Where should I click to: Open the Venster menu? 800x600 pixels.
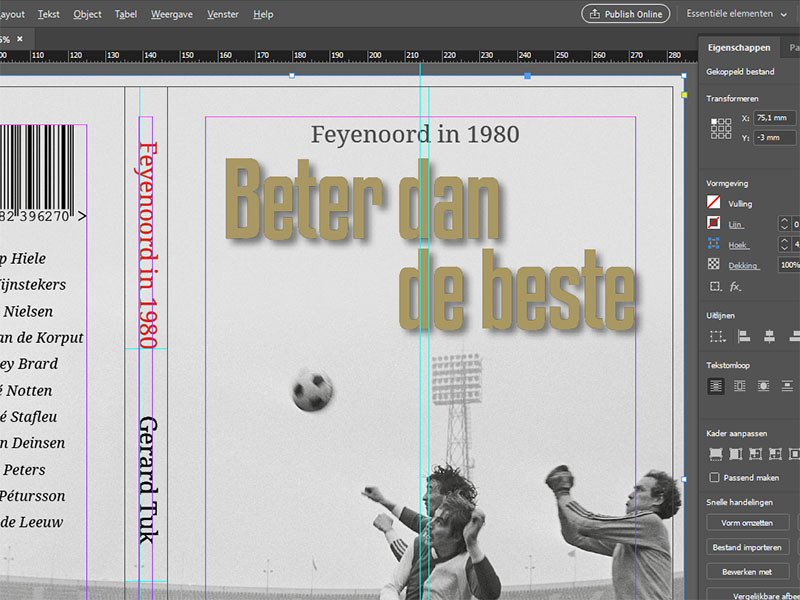[223, 14]
